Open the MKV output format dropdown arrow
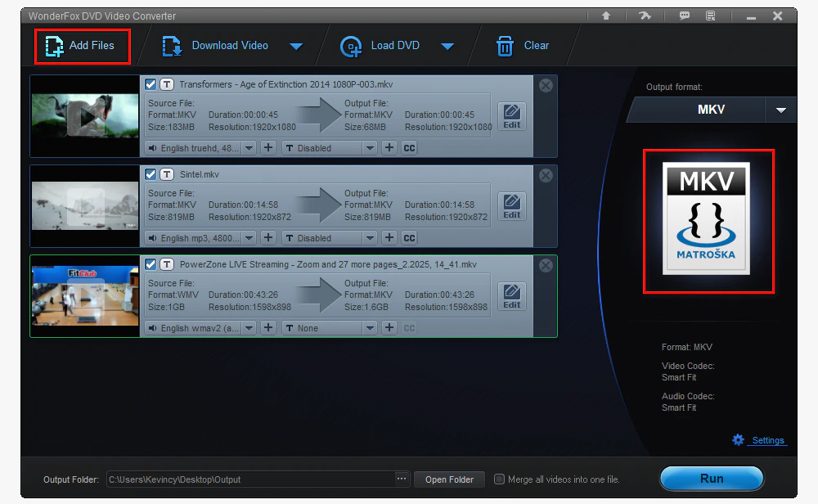This screenshot has height=504, width=818. (780, 110)
